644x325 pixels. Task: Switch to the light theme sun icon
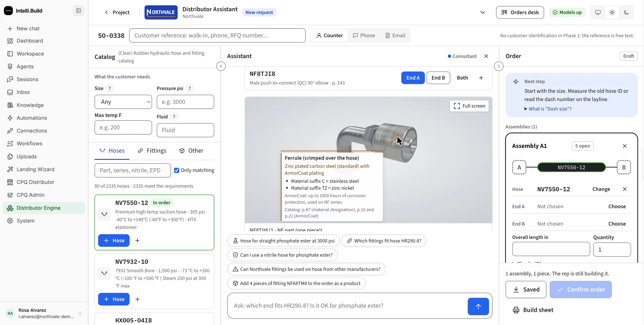click(612, 12)
